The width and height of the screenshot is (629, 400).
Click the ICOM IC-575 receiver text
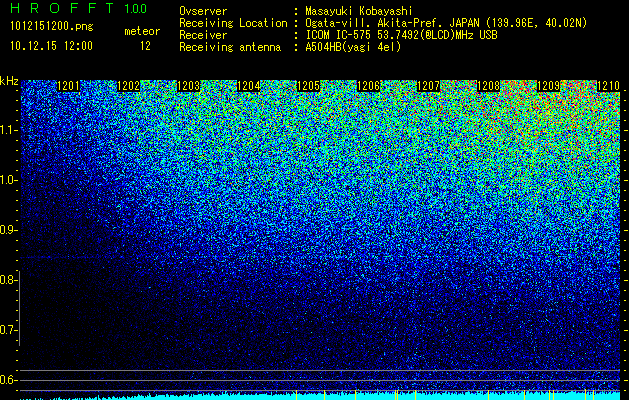pos(401,35)
